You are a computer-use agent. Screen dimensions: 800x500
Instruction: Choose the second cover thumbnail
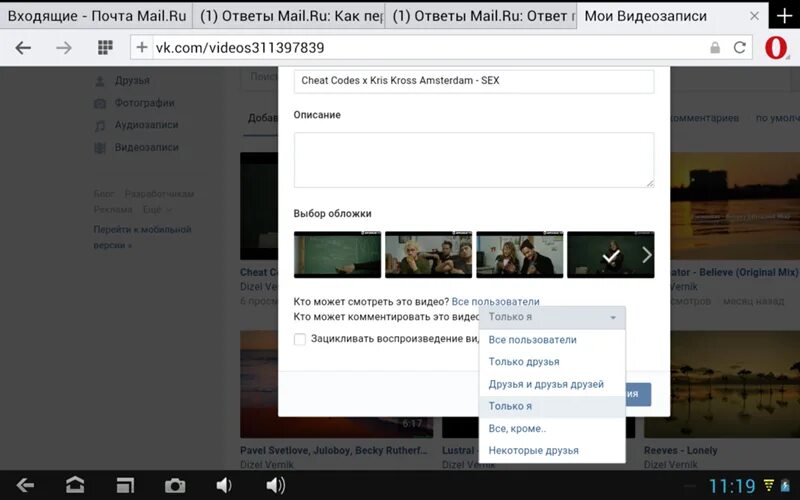click(429, 255)
